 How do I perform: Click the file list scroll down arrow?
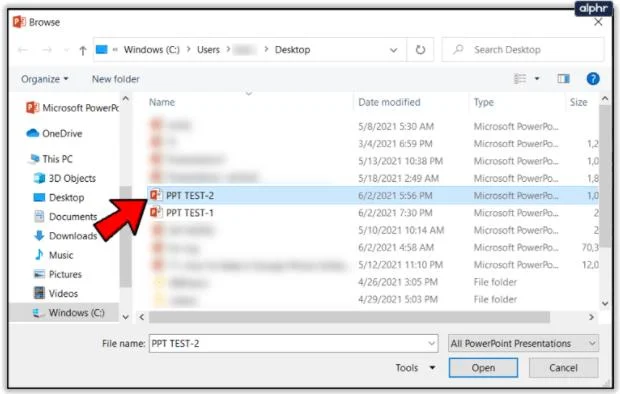tap(605, 303)
